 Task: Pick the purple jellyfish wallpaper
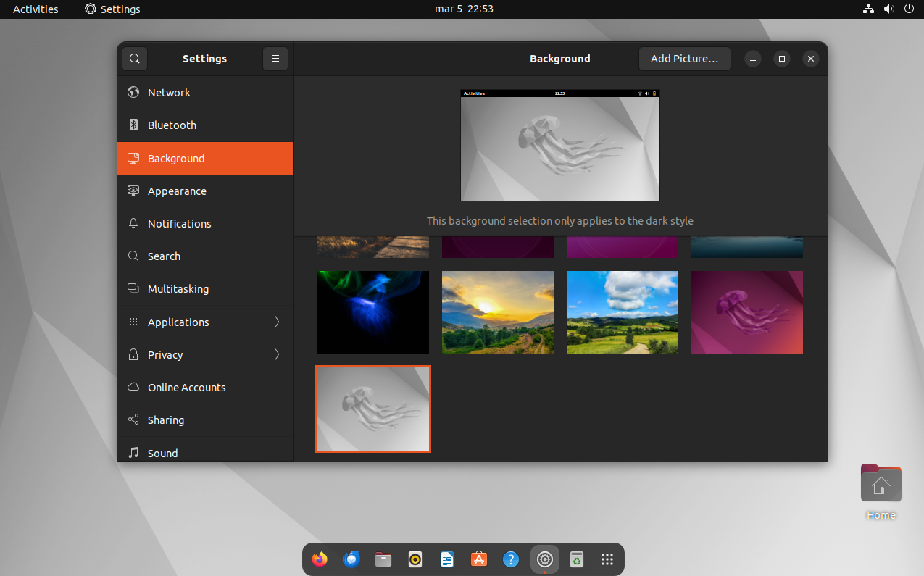pos(746,312)
